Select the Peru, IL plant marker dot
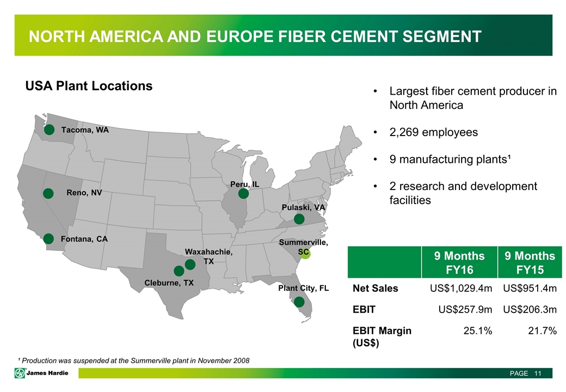The image size is (566, 392). coord(243,193)
